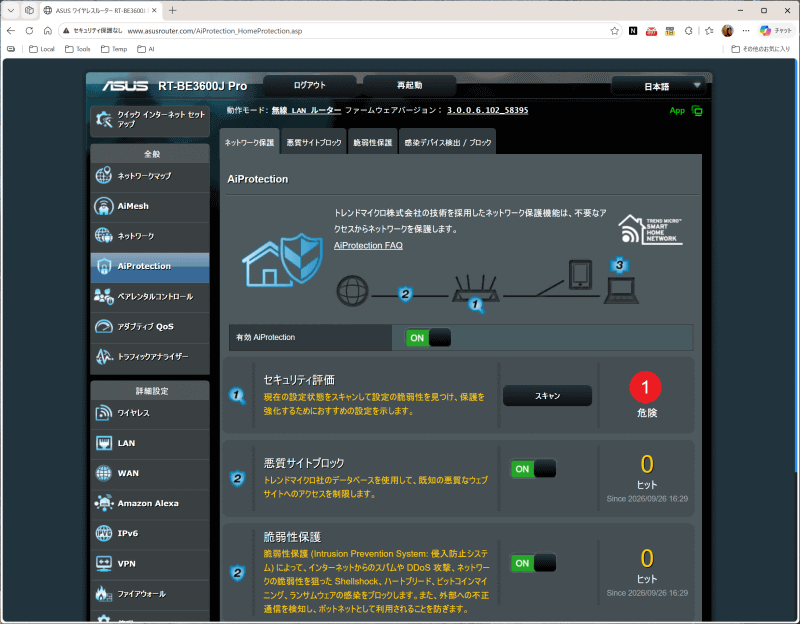Open ペアレンタルコントロール settings
Screen dimensions: 800x624
click(x=150, y=296)
